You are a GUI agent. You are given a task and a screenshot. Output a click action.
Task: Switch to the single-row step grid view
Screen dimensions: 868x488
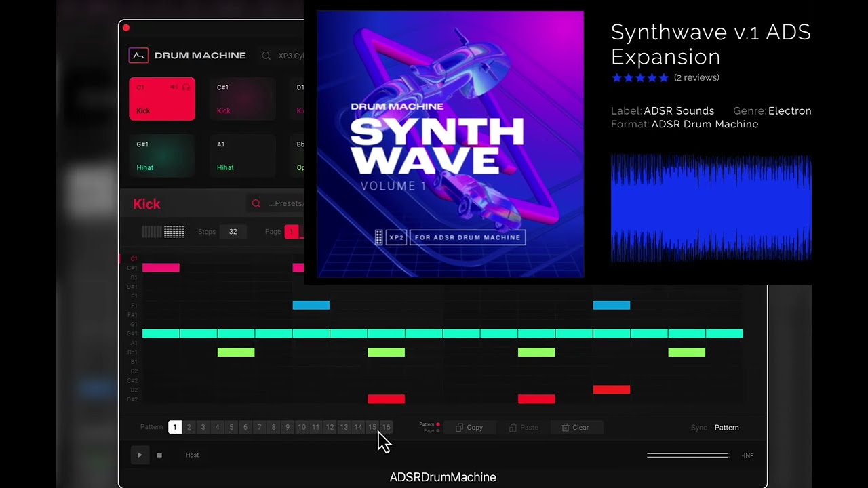tap(152, 232)
